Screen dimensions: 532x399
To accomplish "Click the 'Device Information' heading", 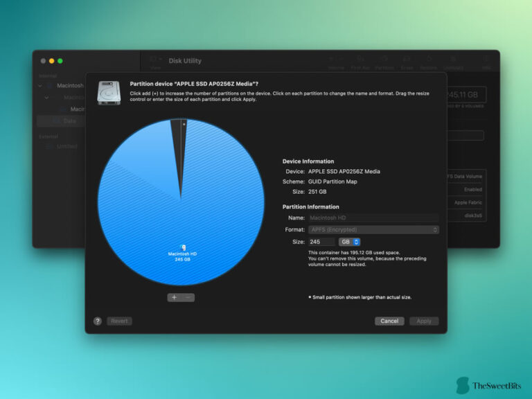I will coord(308,161).
